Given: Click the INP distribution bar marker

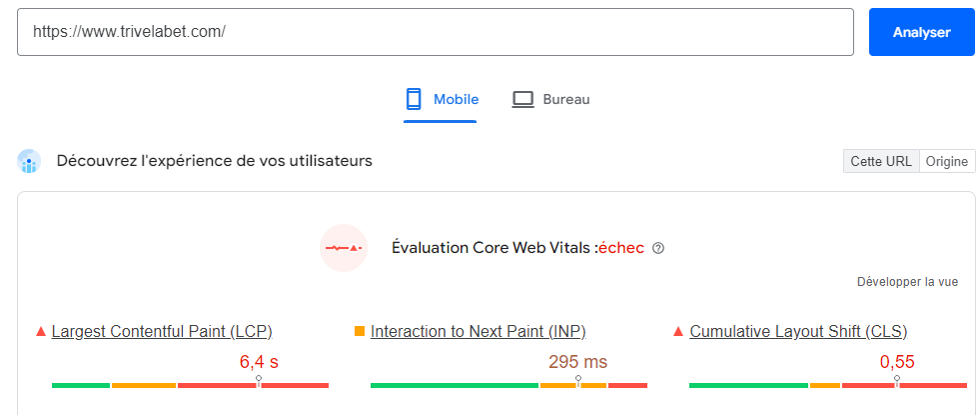Looking at the screenshot, I should coord(578,381).
